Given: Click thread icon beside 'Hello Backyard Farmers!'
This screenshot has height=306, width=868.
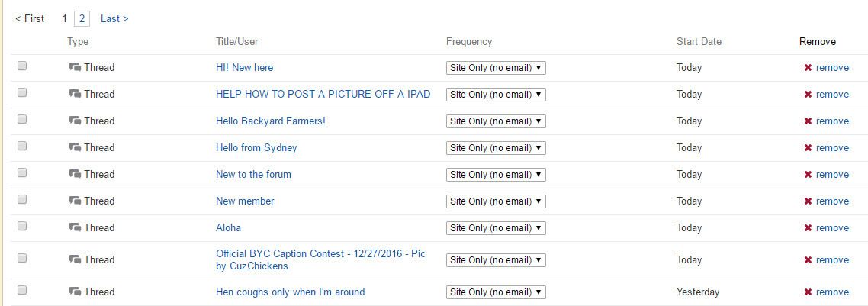Looking at the screenshot, I should pyautogui.click(x=75, y=121).
